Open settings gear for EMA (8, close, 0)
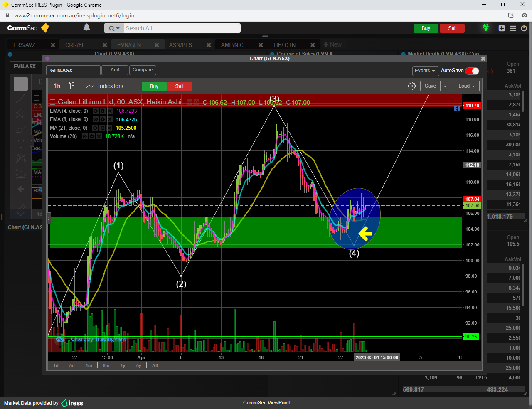 point(103,120)
